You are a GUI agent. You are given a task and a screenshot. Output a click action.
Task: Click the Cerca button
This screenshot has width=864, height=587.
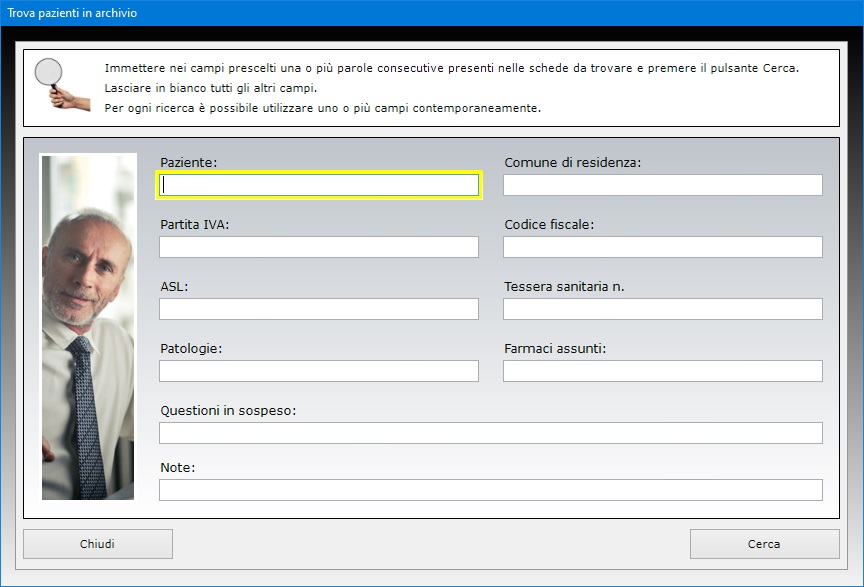coord(764,544)
